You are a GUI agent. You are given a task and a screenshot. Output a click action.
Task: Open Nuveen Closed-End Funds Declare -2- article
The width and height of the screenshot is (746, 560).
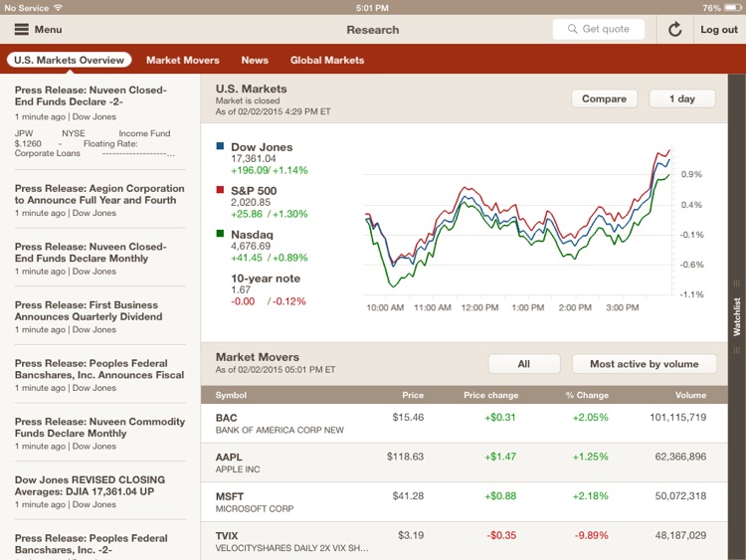pos(99,121)
